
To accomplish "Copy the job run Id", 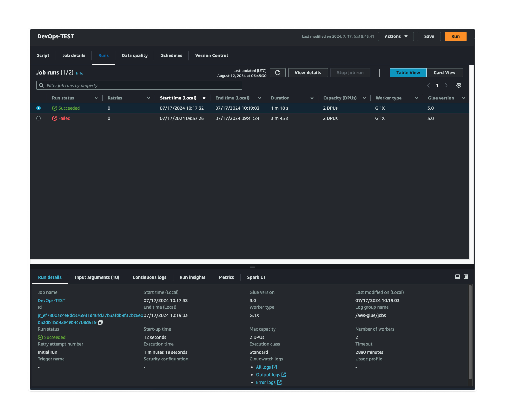I will point(100,322).
